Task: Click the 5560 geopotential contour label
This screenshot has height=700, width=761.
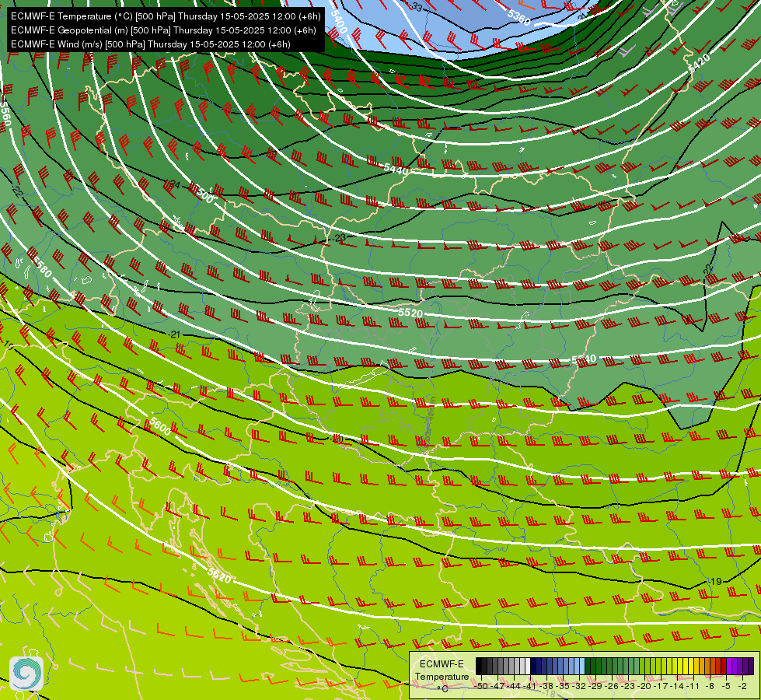Action: (5, 114)
